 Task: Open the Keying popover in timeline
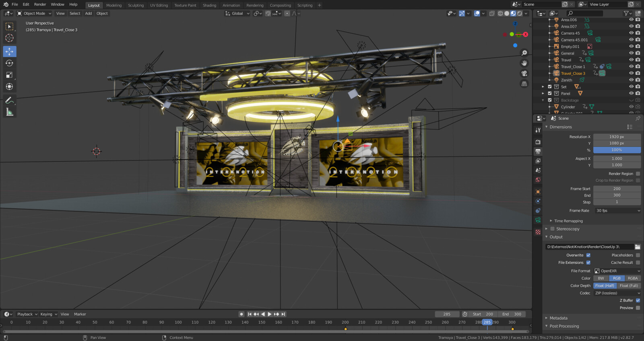[48, 314]
